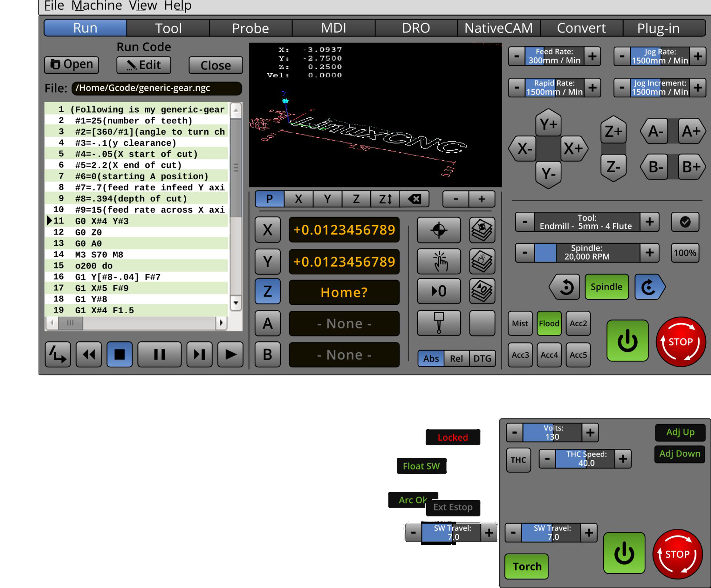Toggle Mist coolant
Screen dimensions: 711x588
click(520, 323)
